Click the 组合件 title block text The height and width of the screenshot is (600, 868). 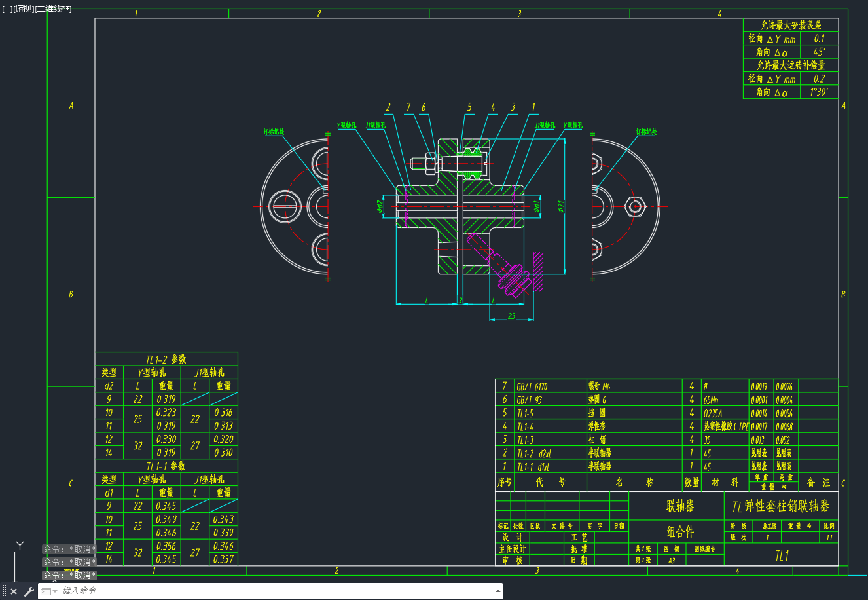click(x=680, y=532)
